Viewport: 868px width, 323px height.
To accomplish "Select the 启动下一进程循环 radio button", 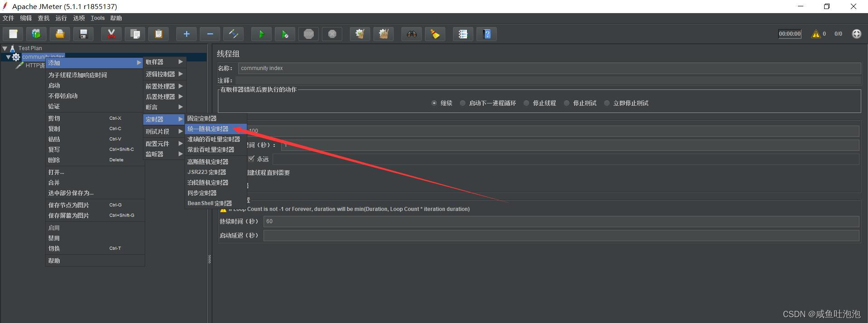I will click(x=462, y=103).
